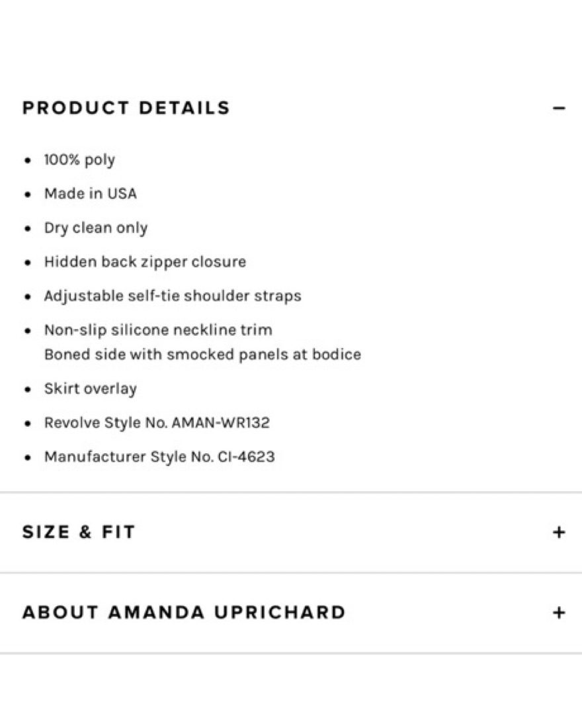Select the "Dry clean only" line
The image size is (582, 728).
coord(96,228)
